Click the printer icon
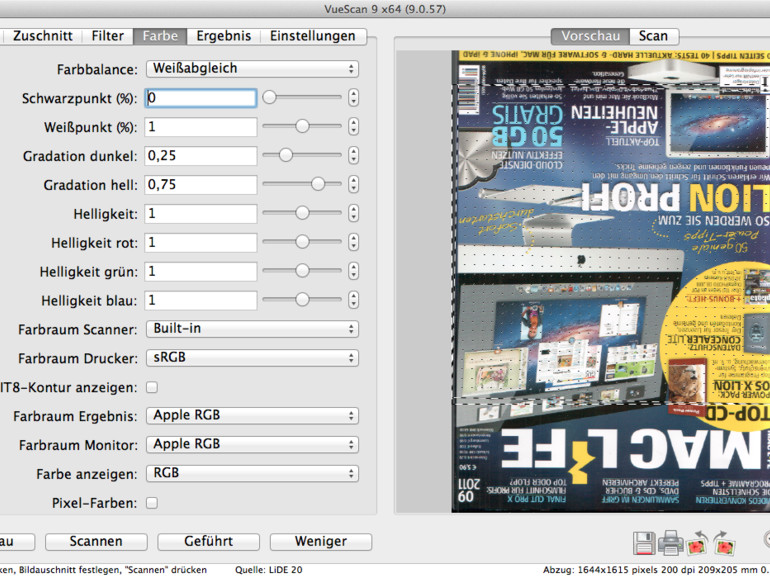Image resolution: width=770 pixels, height=578 pixels. pyautogui.click(x=670, y=543)
